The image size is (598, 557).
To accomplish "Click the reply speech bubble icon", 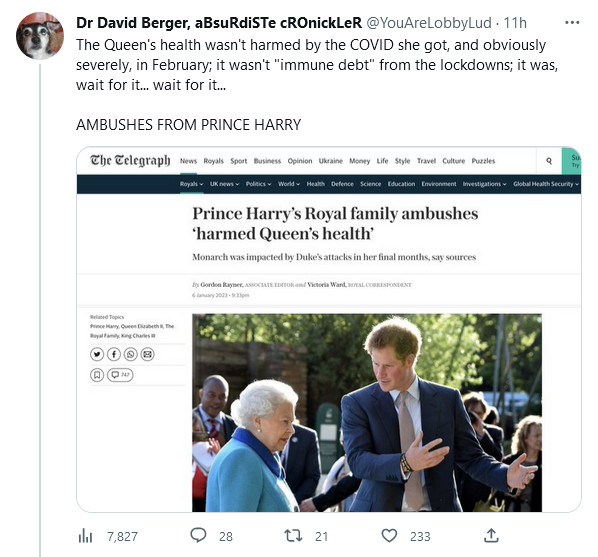I will (x=198, y=535).
